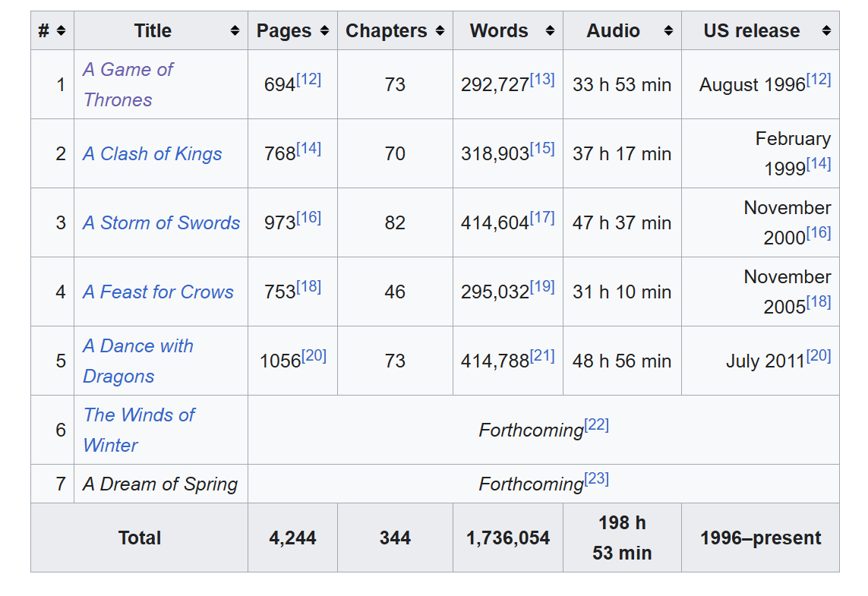
Task: Click the Chapters header text
Action: 387,31
